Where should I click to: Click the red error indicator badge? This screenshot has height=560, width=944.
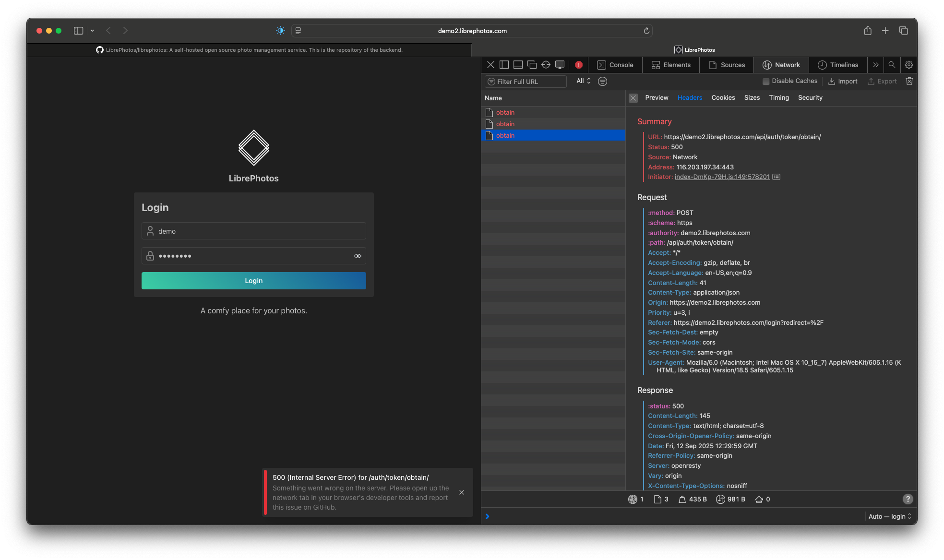[579, 65]
